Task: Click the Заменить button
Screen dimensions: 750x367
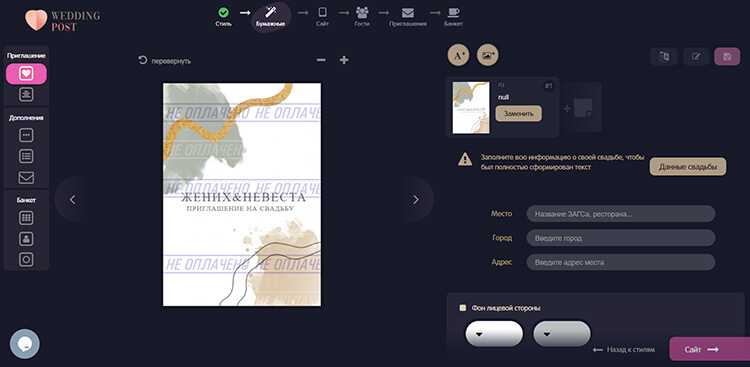Action: coord(518,114)
